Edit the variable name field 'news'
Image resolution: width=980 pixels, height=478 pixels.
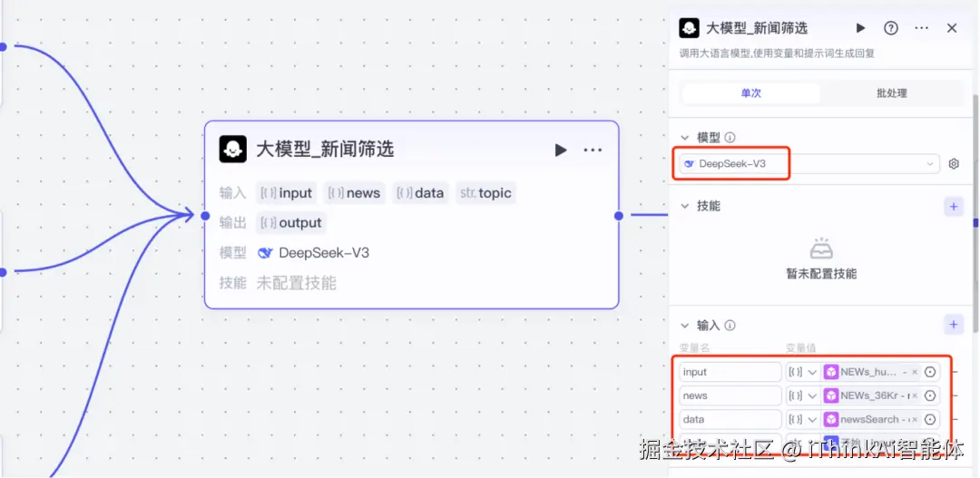click(730, 395)
